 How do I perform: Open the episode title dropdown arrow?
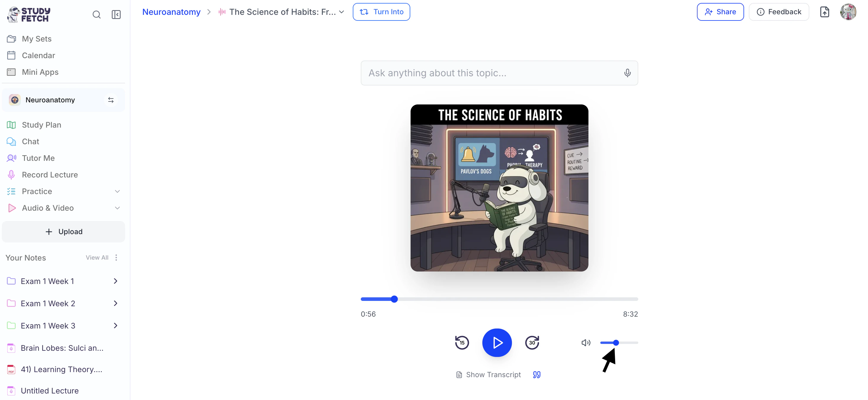pos(342,12)
